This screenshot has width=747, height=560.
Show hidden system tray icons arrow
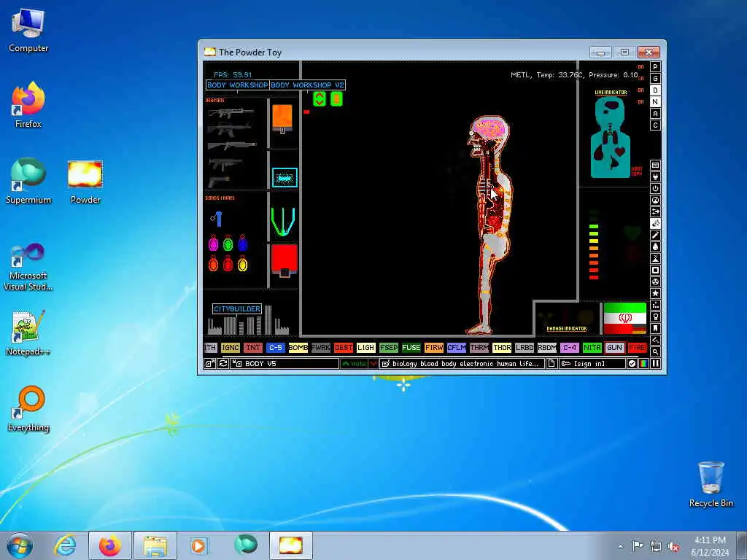(x=620, y=546)
